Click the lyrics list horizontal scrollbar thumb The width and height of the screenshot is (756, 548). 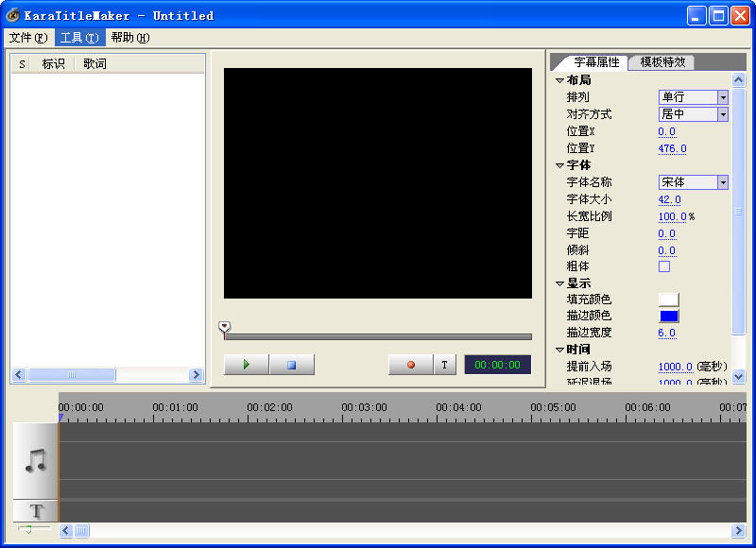[72, 374]
